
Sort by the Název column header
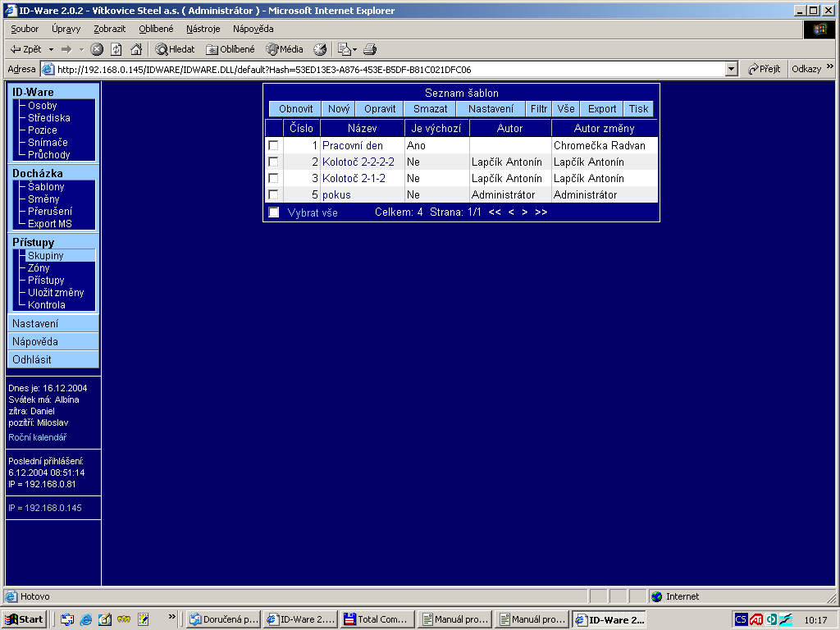click(x=362, y=128)
